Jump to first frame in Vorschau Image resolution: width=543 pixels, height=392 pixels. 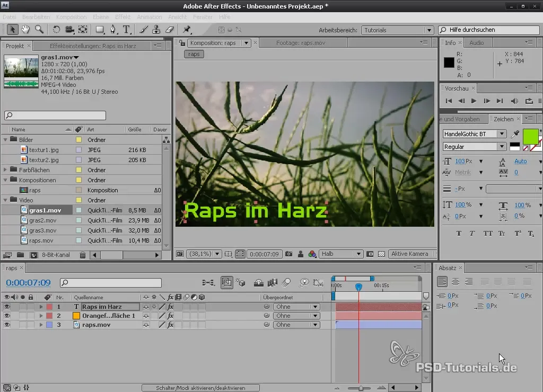point(449,101)
